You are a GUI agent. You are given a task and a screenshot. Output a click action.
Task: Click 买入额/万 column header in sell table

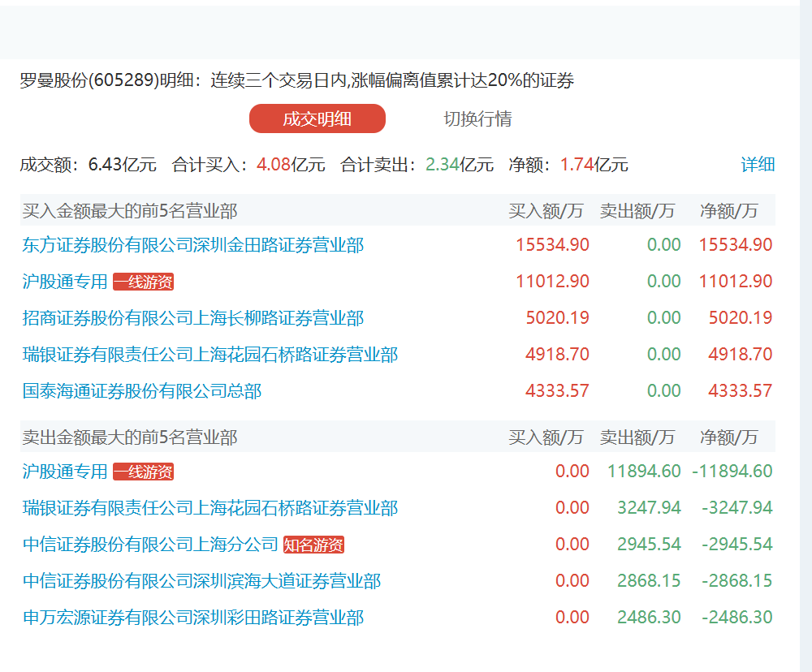546,438
